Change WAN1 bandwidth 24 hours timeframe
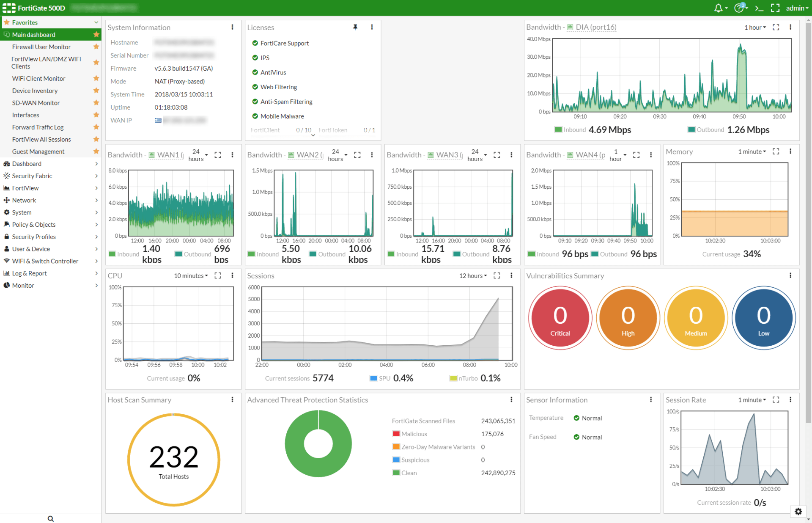 click(198, 155)
